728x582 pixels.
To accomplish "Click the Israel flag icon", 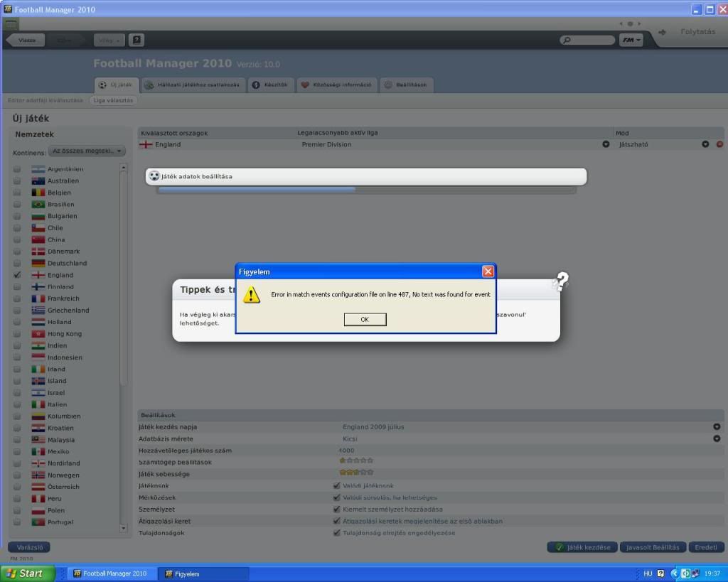I will (38, 393).
